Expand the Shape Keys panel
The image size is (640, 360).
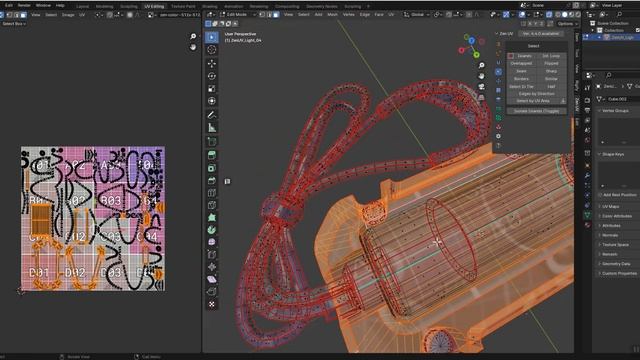click(x=613, y=154)
